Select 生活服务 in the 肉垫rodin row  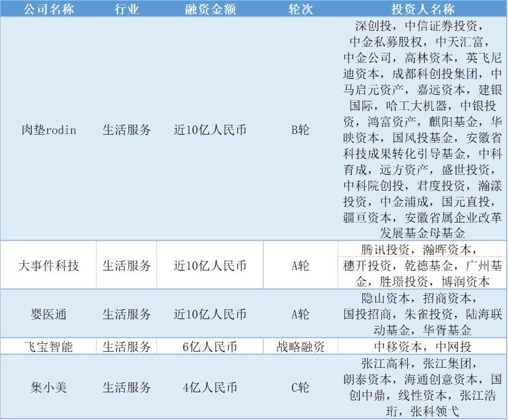(x=126, y=130)
